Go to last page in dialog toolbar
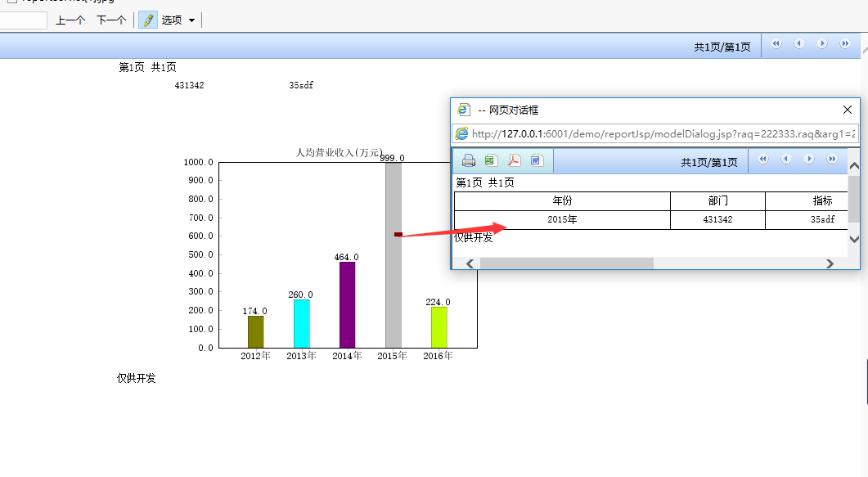This screenshot has width=868, height=477. point(832,160)
